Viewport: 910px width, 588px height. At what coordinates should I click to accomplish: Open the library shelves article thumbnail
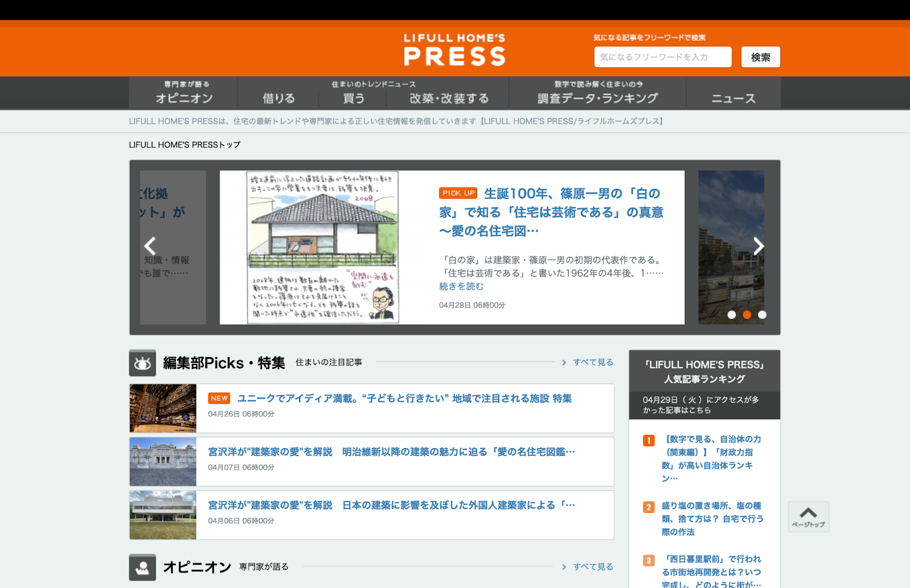(x=163, y=408)
